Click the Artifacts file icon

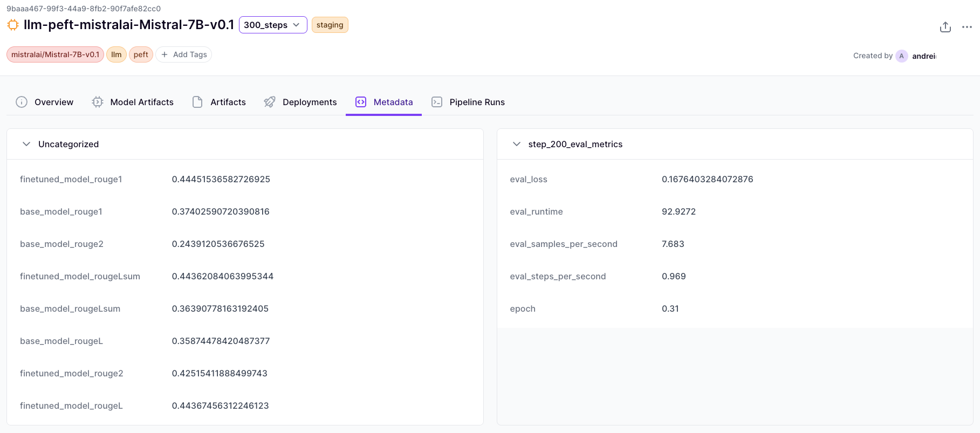point(197,102)
